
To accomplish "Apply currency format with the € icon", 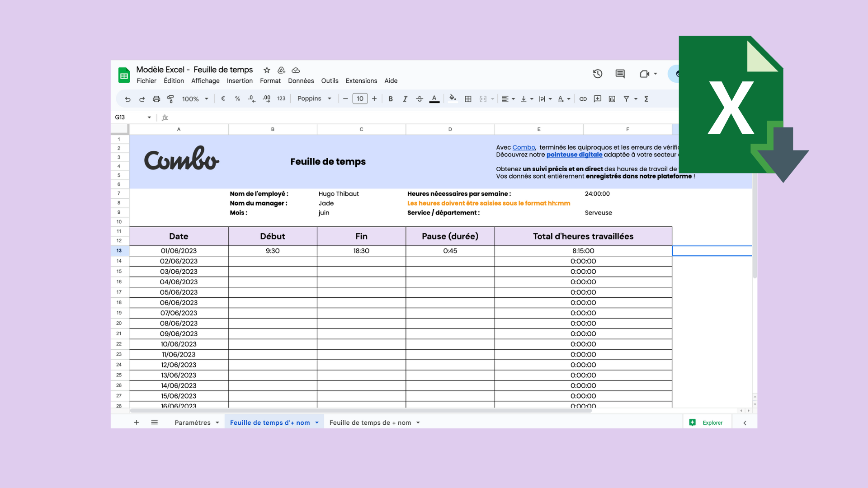I will (x=222, y=99).
